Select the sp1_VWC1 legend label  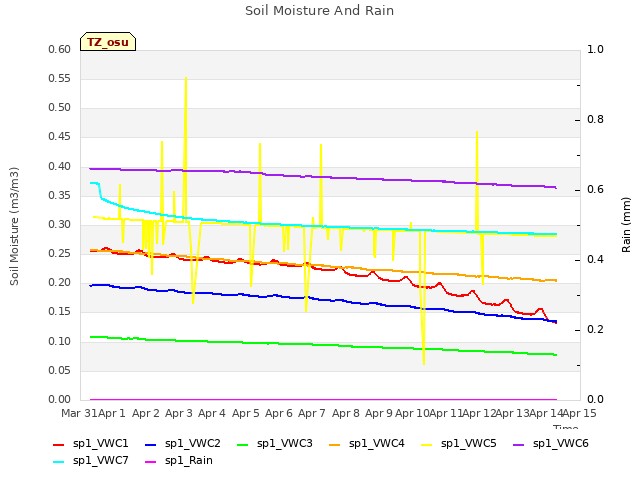(100, 444)
